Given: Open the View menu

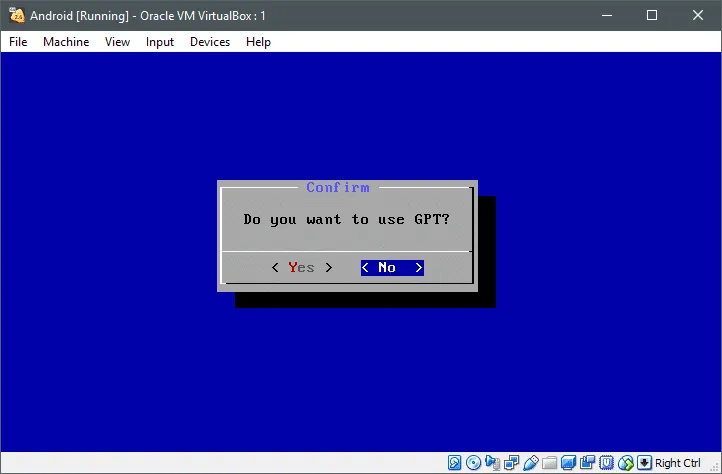Looking at the screenshot, I should 117,42.
